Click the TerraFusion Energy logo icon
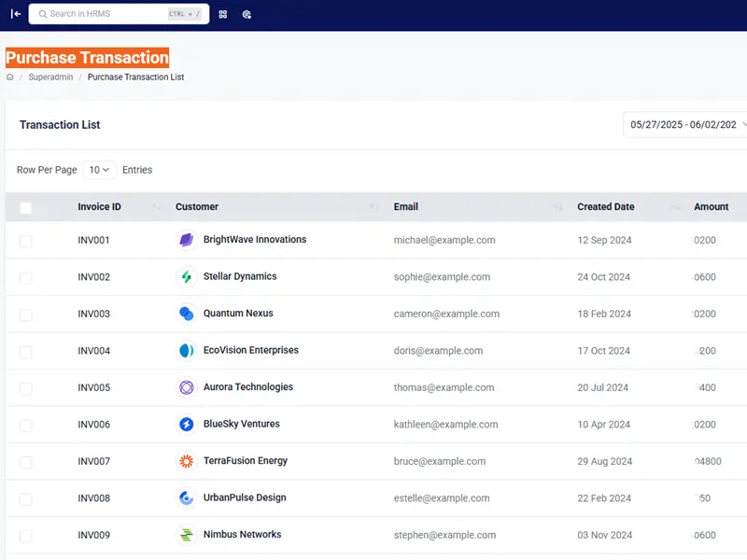Image resolution: width=747 pixels, height=560 pixels. (186, 461)
